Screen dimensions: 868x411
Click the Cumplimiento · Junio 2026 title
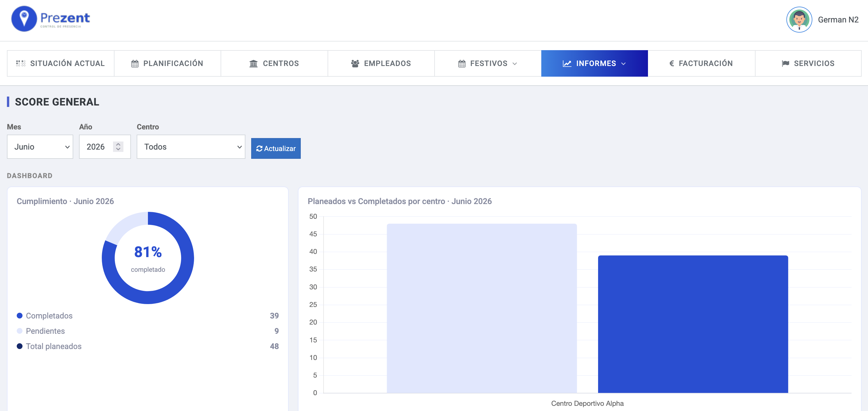point(65,201)
